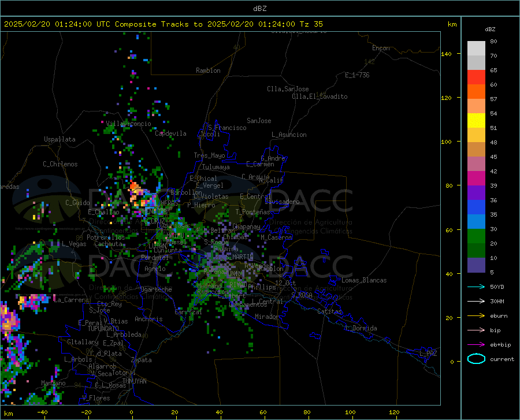Image resolution: width=520 pixels, height=420 pixels.
Task: Click the 'Encon' map label
Action: point(381,48)
